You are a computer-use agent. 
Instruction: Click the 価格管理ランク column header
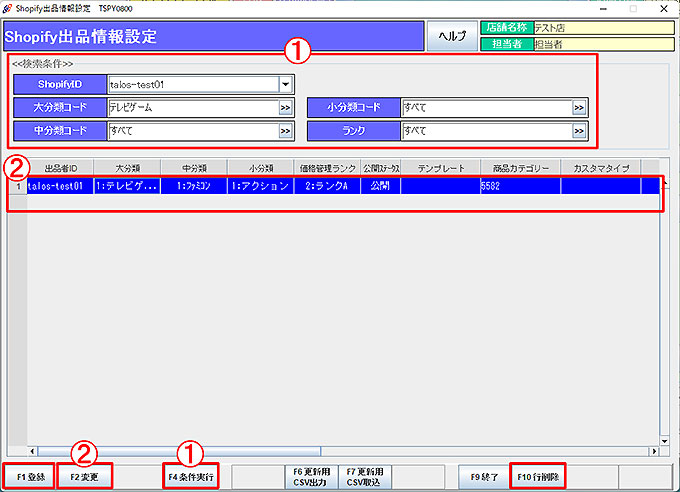tap(328, 168)
